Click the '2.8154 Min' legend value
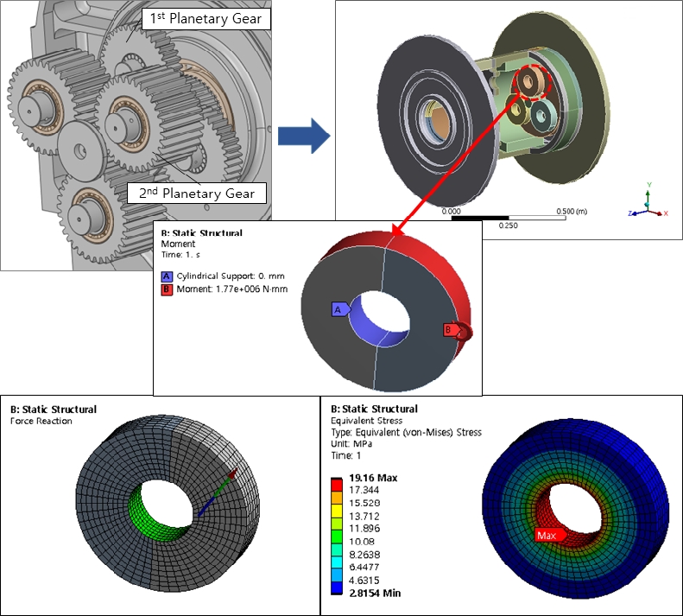 tap(375, 593)
